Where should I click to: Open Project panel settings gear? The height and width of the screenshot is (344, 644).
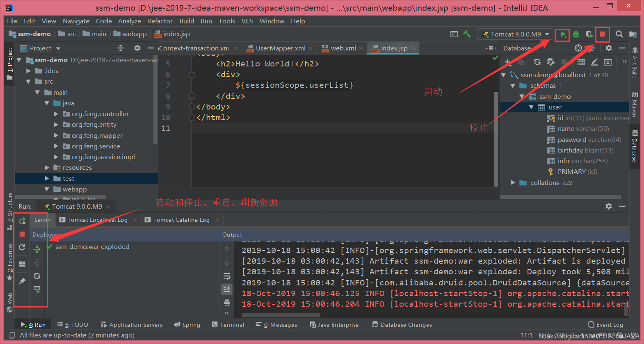point(137,48)
